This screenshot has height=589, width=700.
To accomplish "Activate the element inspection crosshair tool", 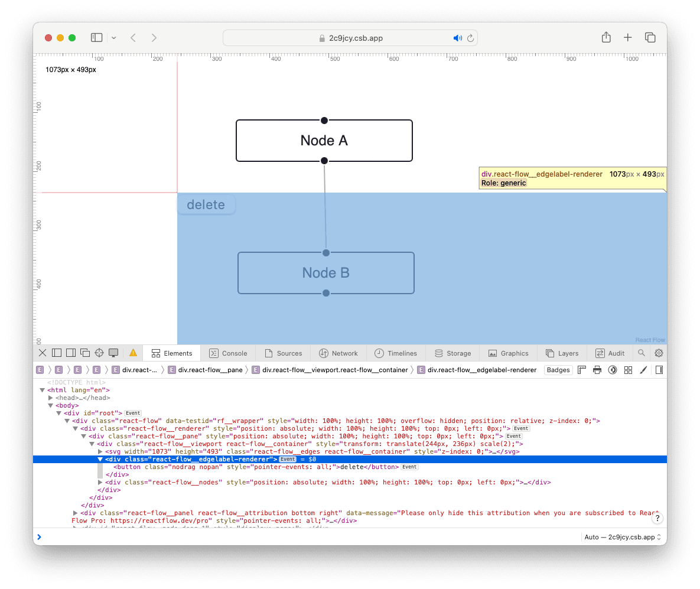I will pyautogui.click(x=99, y=353).
